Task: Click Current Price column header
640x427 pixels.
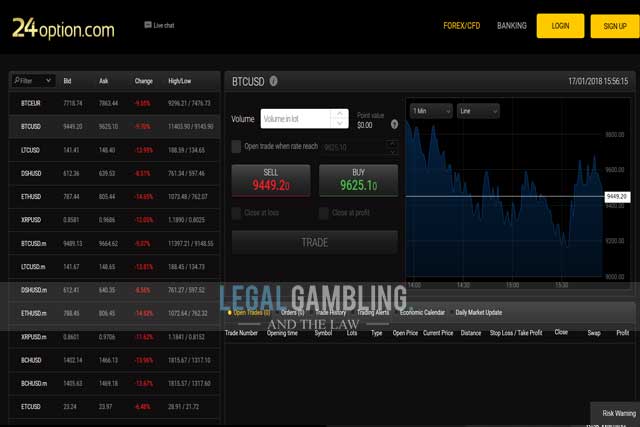Action: point(438,333)
